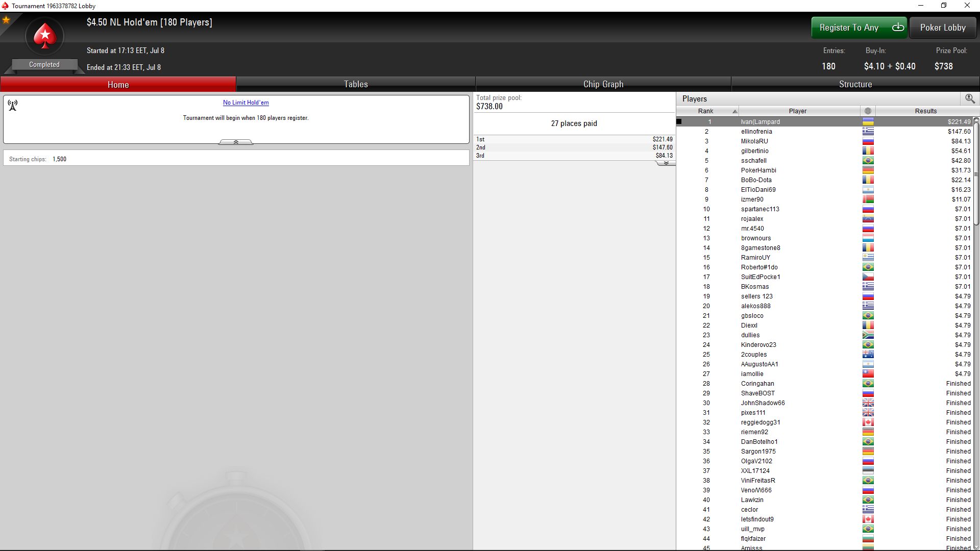Viewport: 980px width, 551px height.
Task: Expand the prize payouts list
Action: (x=666, y=163)
